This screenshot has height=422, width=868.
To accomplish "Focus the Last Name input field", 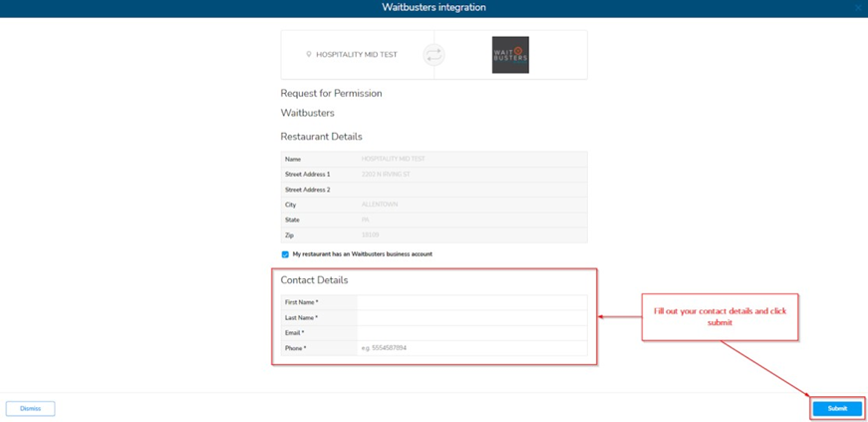I will pos(472,318).
